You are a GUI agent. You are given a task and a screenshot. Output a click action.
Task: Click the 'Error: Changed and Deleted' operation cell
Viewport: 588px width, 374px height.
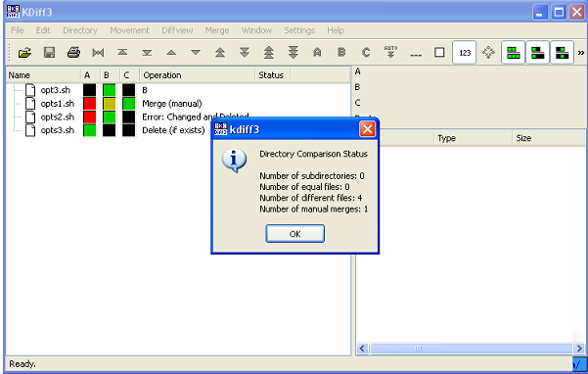pyautogui.click(x=195, y=117)
